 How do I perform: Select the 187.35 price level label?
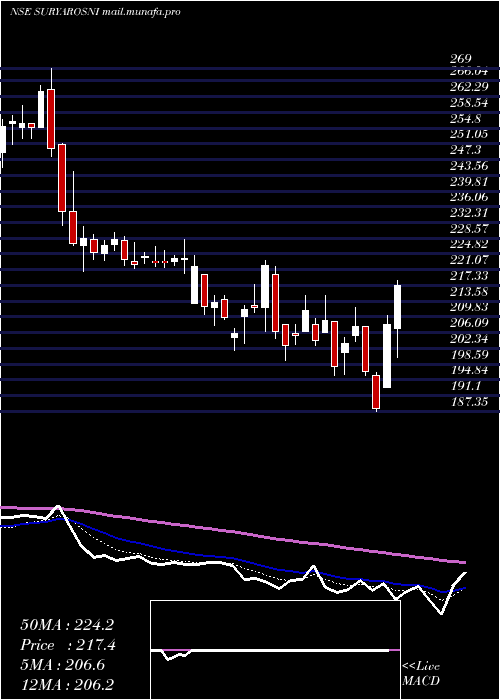coord(468,402)
